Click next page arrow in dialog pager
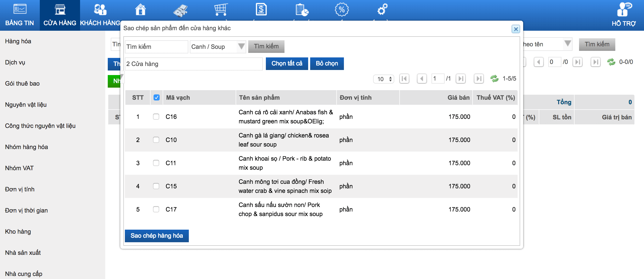 pos(460,79)
